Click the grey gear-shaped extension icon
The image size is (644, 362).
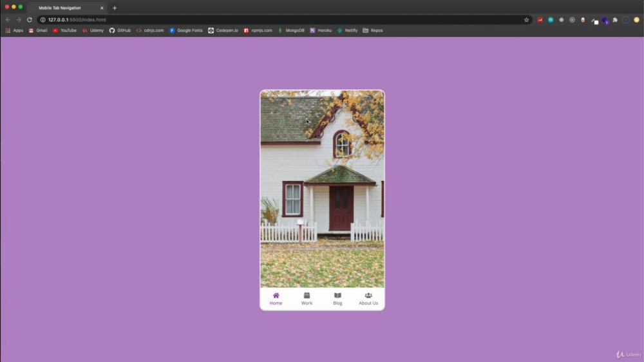[x=561, y=20]
